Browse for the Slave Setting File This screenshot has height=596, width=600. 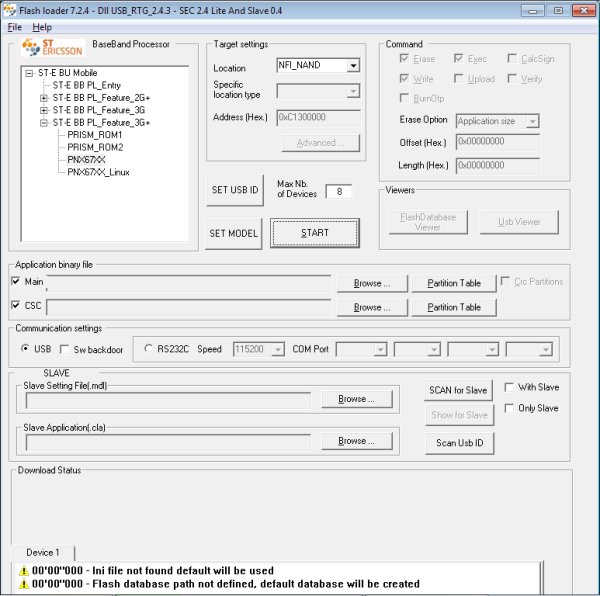357,399
